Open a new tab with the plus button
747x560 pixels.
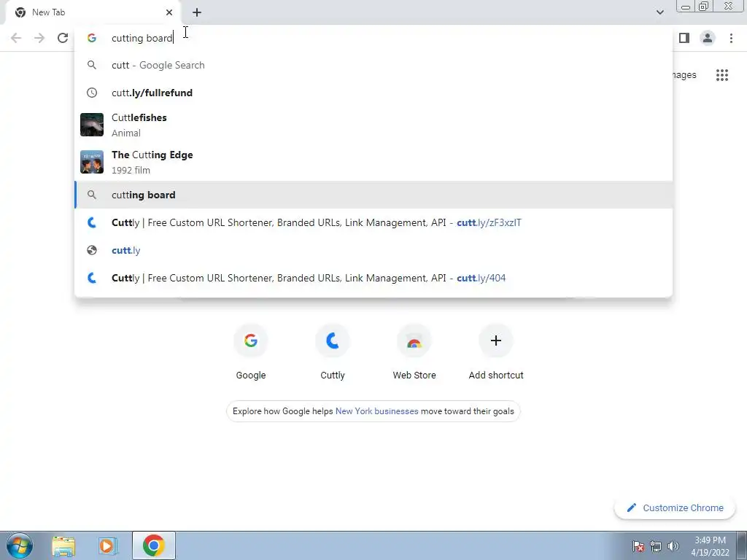click(x=197, y=12)
